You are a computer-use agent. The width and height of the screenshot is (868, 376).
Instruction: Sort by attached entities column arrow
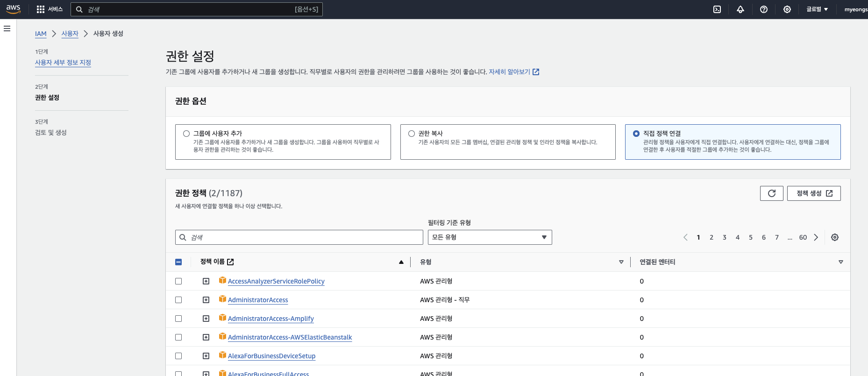pyautogui.click(x=841, y=262)
